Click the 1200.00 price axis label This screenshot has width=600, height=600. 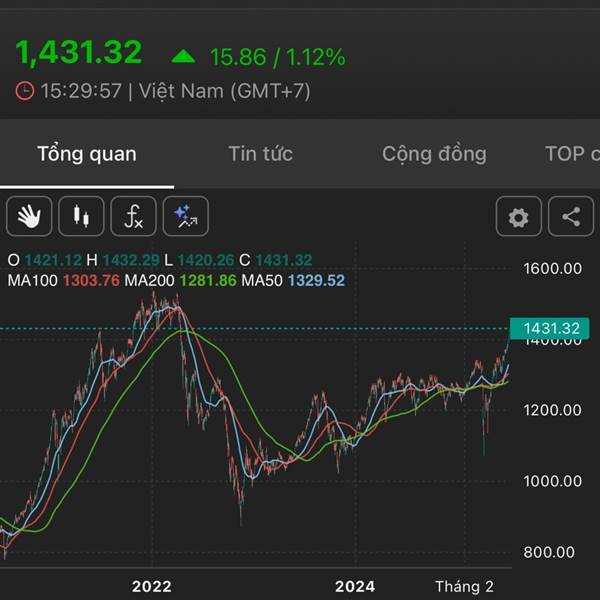pyautogui.click(x=553, y=410)
